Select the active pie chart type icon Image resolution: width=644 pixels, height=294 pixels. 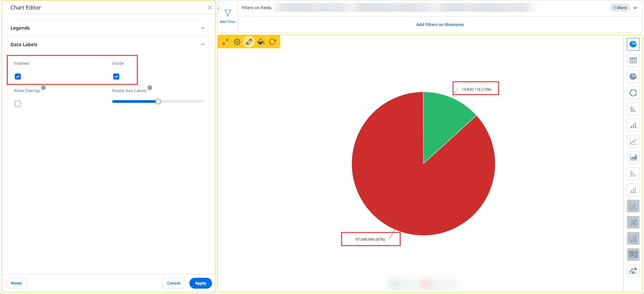pos(633,44)
